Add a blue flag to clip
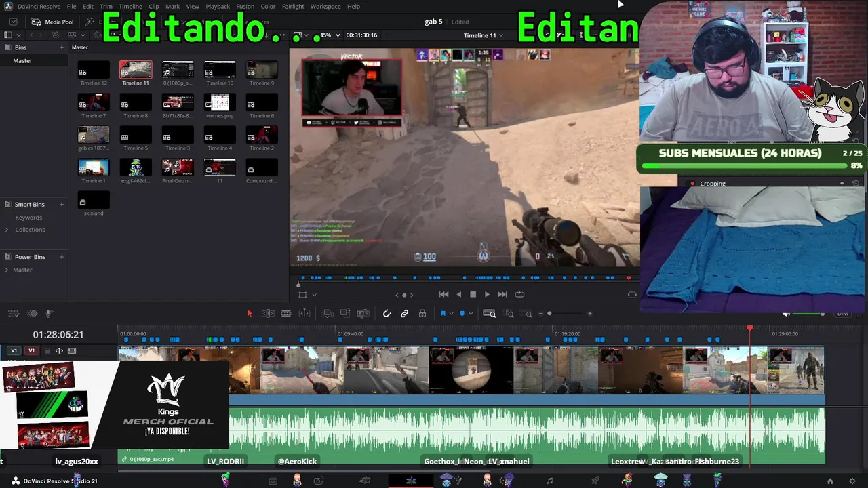The image size is (868, 488). pyautogui.click(x=443, y=313)
